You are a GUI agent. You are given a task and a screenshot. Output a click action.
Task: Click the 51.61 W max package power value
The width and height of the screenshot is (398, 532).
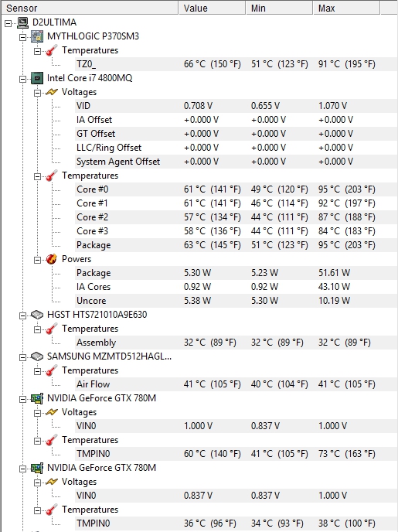[334, 273]
